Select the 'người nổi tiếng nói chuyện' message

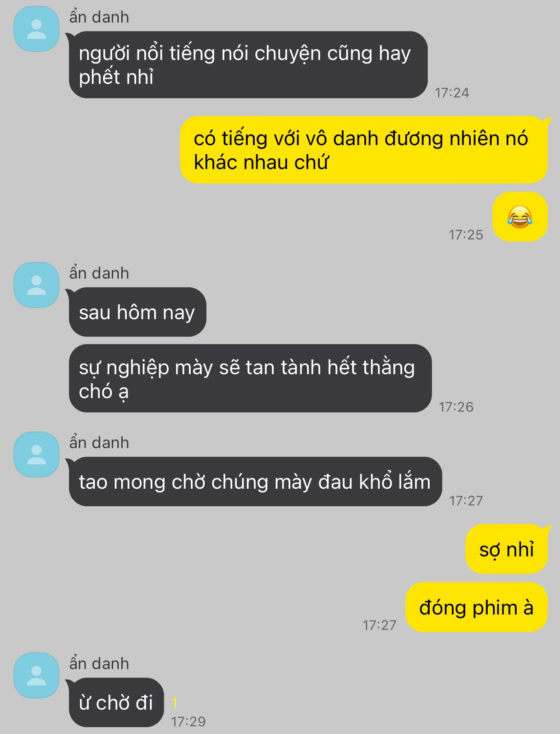(248, 64)
